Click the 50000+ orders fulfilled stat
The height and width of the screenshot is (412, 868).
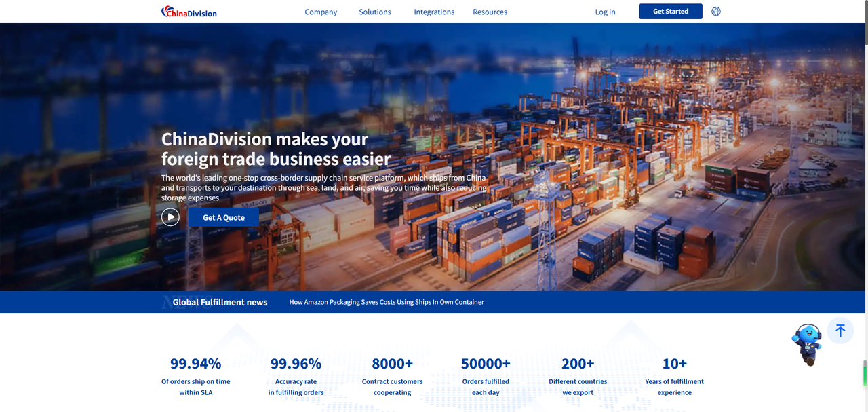pos(486,377)
